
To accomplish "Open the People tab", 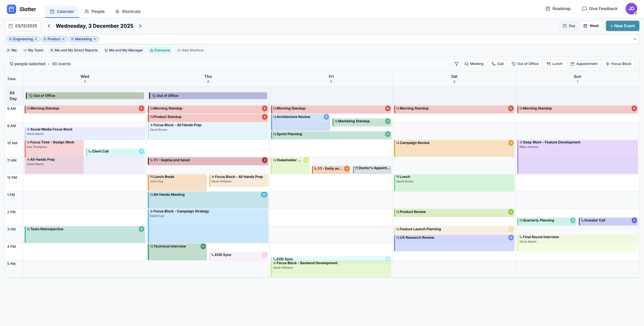I will pyautogui.click(x=94, y=11).
